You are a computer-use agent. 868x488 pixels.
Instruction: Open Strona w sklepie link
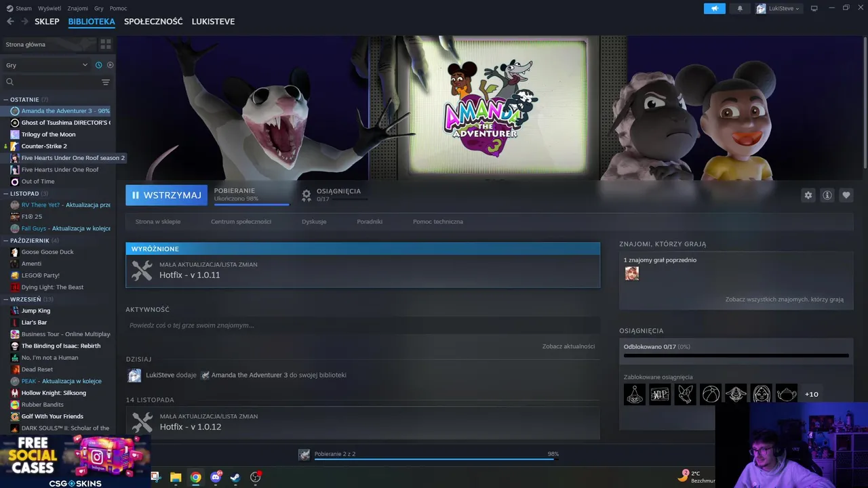(158, 222)
